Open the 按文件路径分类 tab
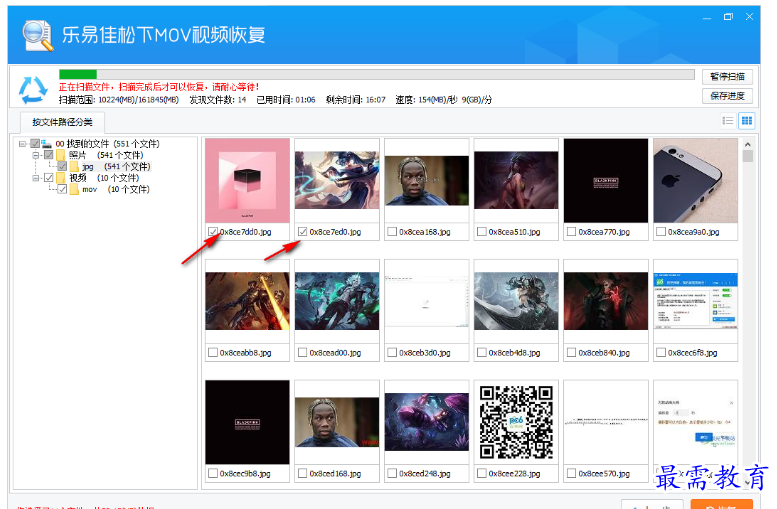This screenshot has height=509, width=777. coord(62,122)
